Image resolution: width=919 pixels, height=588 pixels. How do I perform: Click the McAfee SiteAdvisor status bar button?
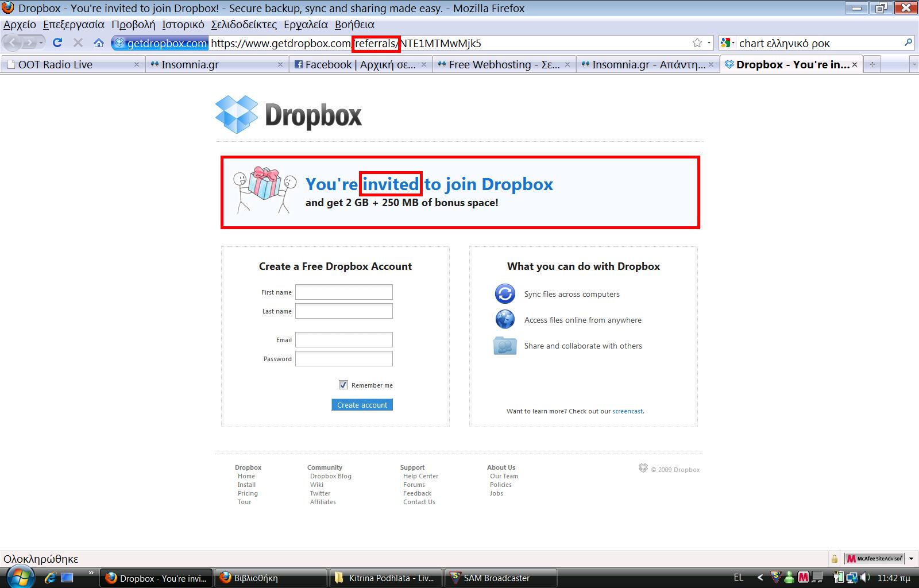(x=874, y=559)
